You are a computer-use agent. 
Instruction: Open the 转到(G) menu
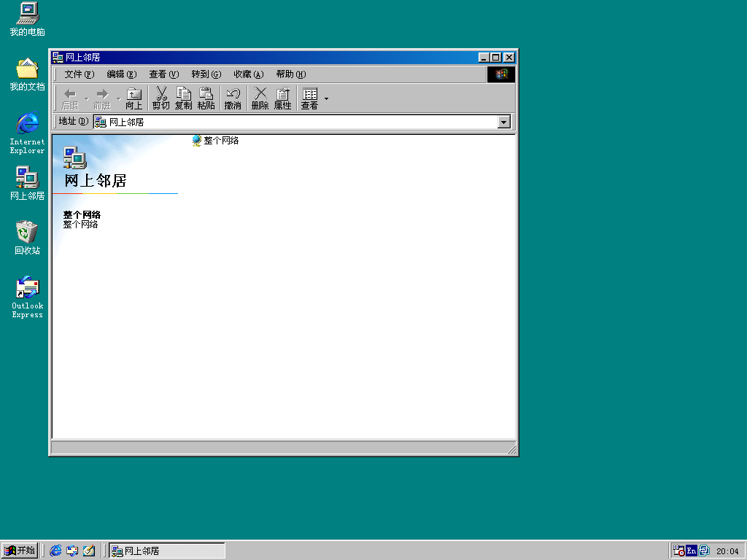coord(206,74)
